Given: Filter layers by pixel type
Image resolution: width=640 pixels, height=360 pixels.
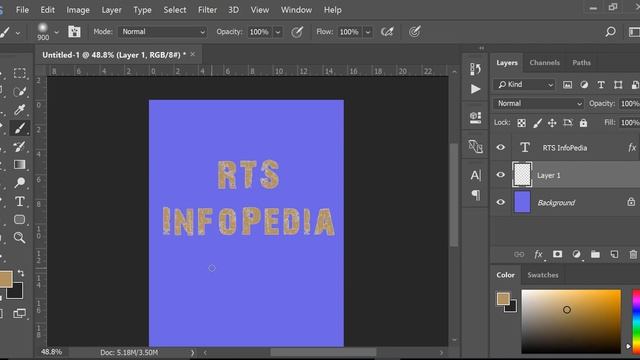Looking at the screenshot, I should click(x=567, y=85).
